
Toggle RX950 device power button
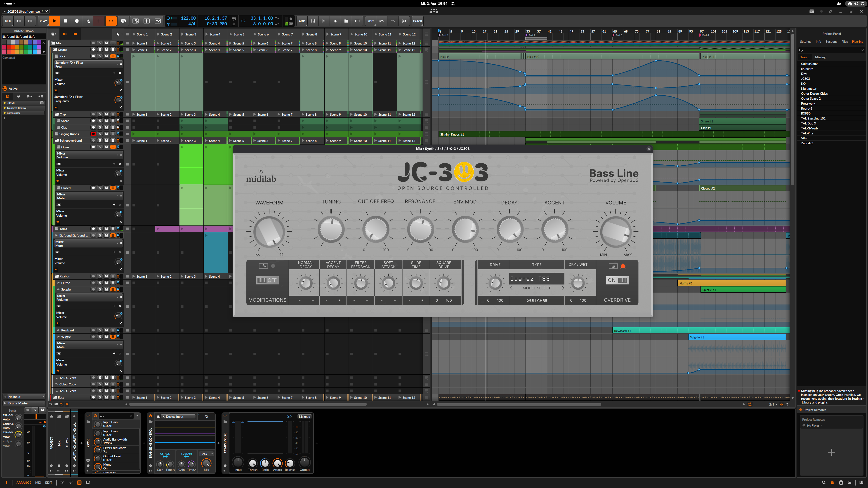coord(88,416)
